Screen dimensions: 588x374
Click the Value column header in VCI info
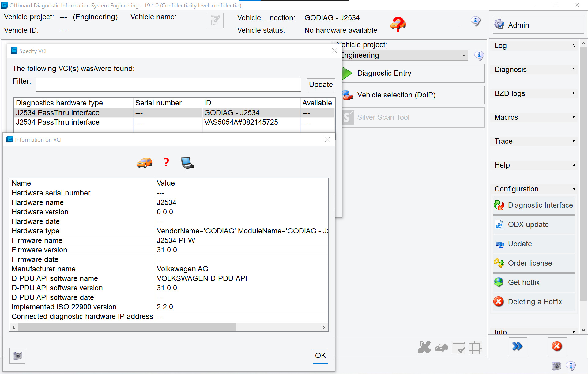pyautogui.click(x=242, y=183)
